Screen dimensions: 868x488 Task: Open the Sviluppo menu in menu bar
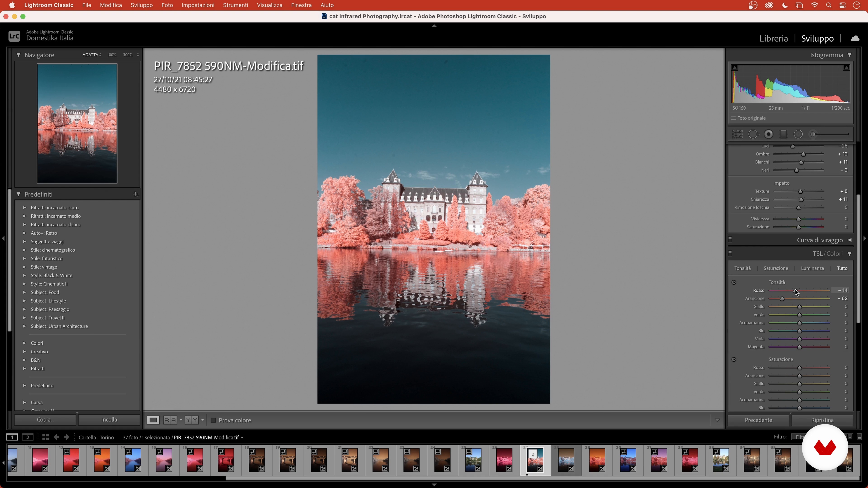142,5
